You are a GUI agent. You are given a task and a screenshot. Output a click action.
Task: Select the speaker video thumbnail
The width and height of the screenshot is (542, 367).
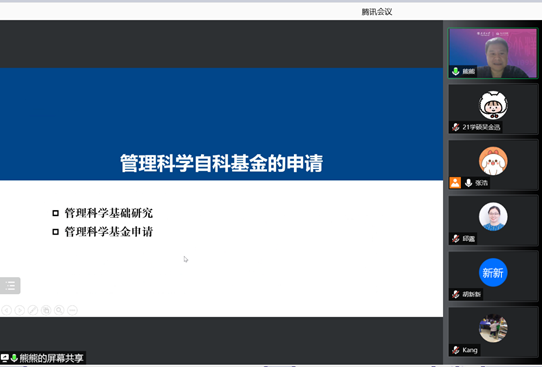[x=493, y=53]
